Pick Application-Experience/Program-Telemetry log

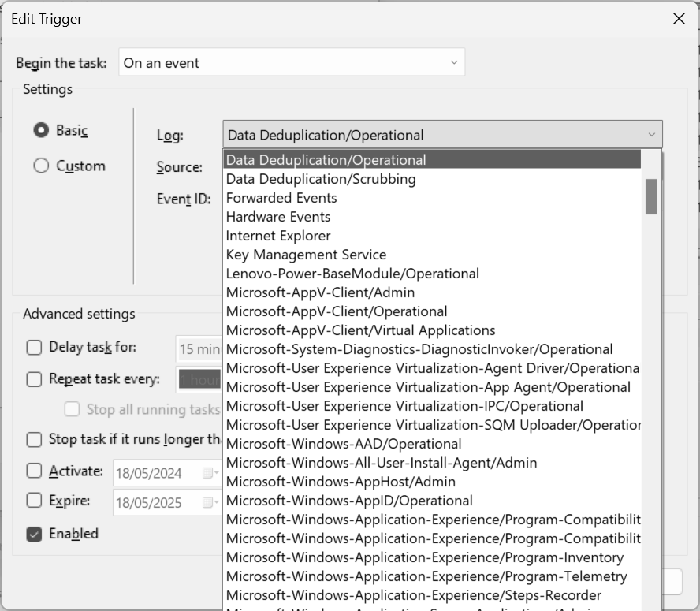(432, 576)
